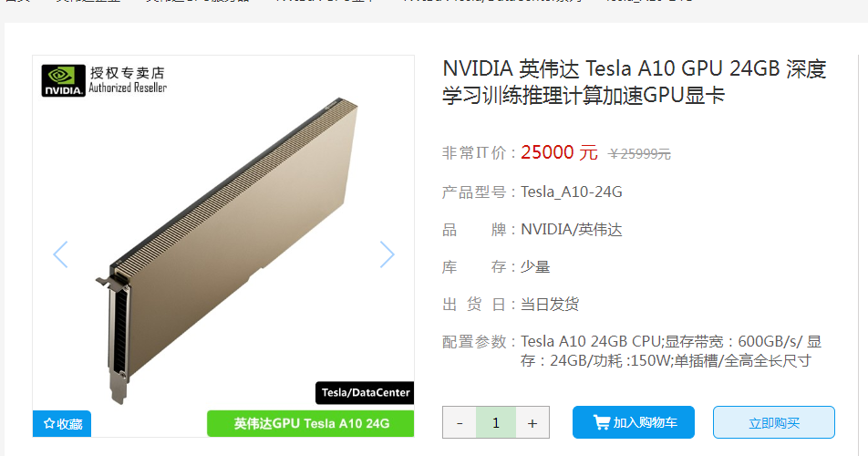Show the previous product image

tap(60, 254)
